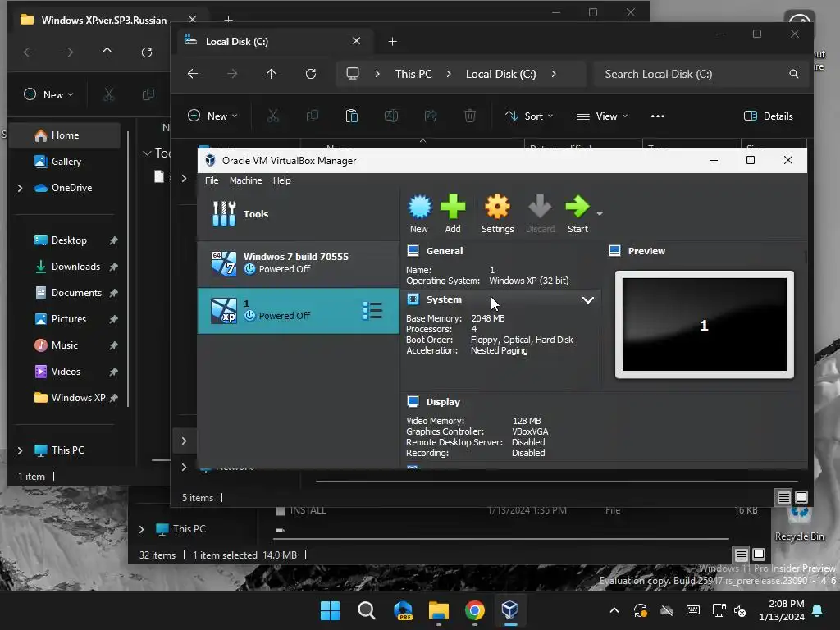Open the New dropdown in Local Disk window

click(x=212, y=116)
